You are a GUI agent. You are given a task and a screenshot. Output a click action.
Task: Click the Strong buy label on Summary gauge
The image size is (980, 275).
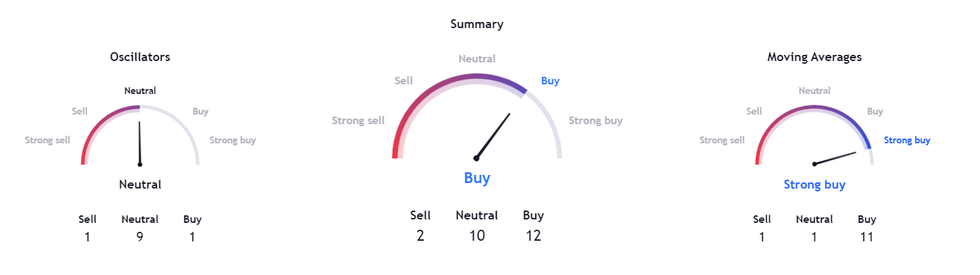[x=596, y=121]
